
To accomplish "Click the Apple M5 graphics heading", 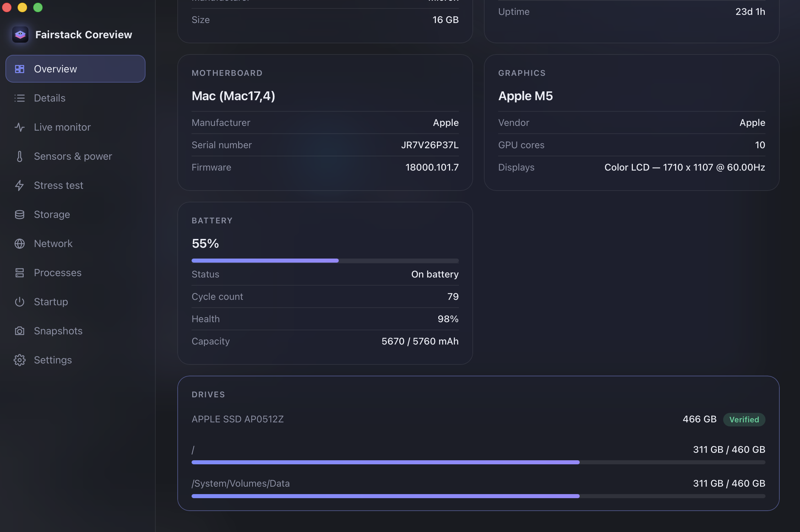I will click(526, 96).
